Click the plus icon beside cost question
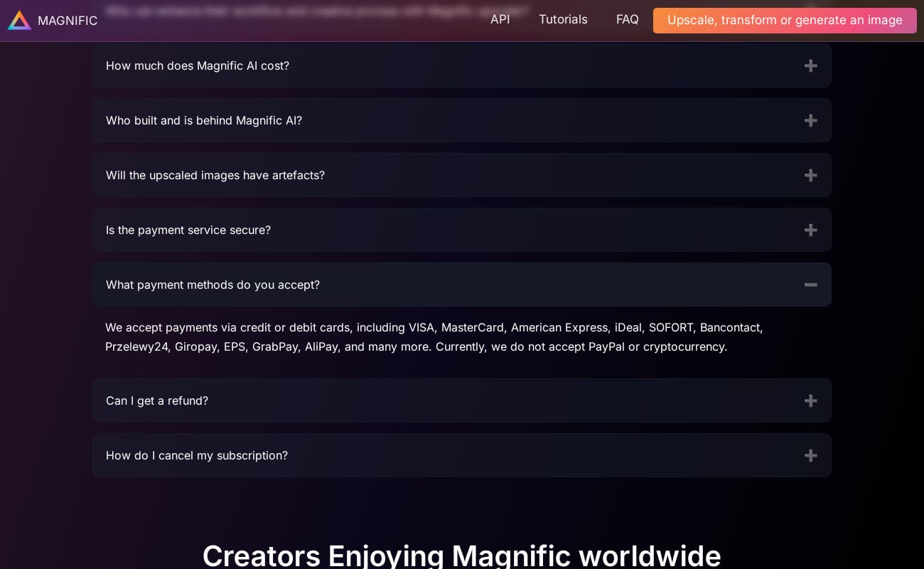The height and width of the screenshot is (569, 924). click(810, 65)
